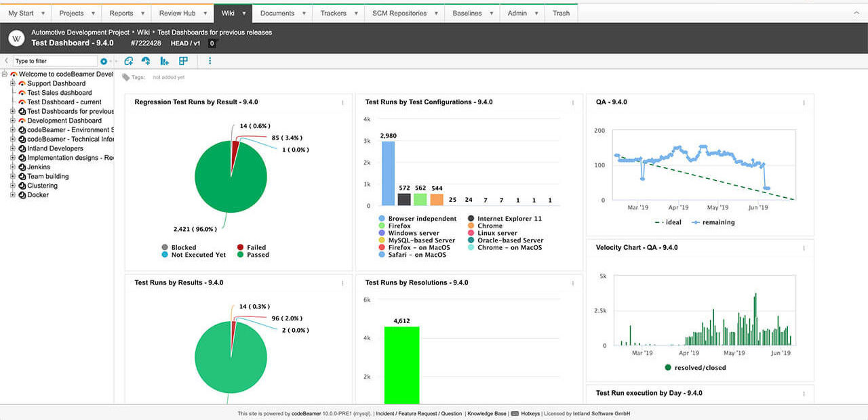Click the new child page arrow icon

[x=145, y=61]
